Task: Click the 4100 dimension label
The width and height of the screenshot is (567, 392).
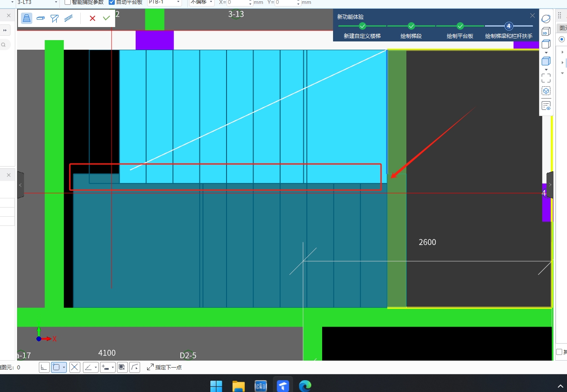Action: [107, 353]
